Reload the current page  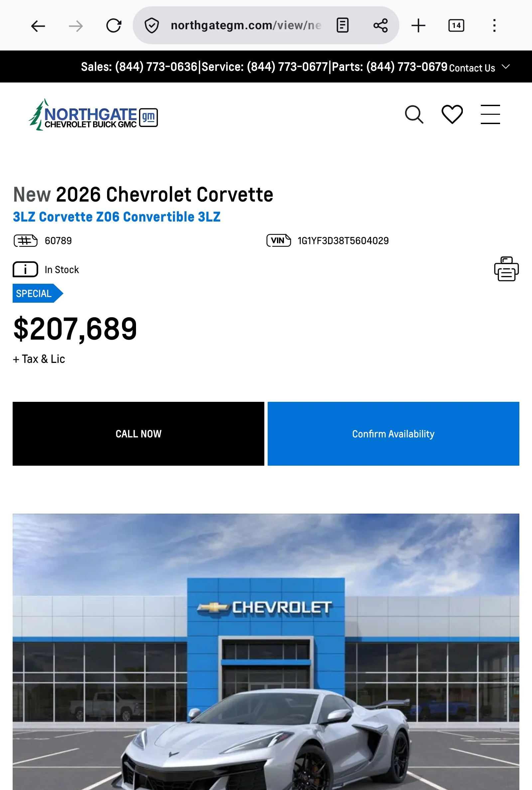tap(113, 26)
